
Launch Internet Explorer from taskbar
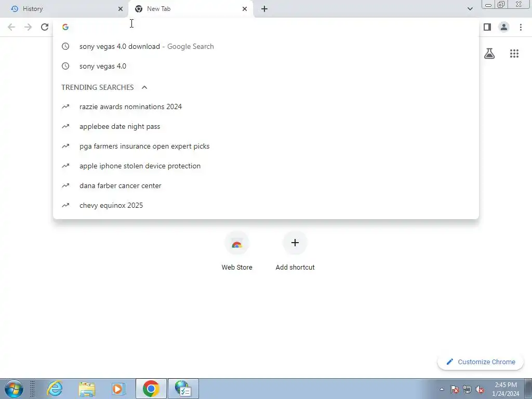tap(55, 389)
